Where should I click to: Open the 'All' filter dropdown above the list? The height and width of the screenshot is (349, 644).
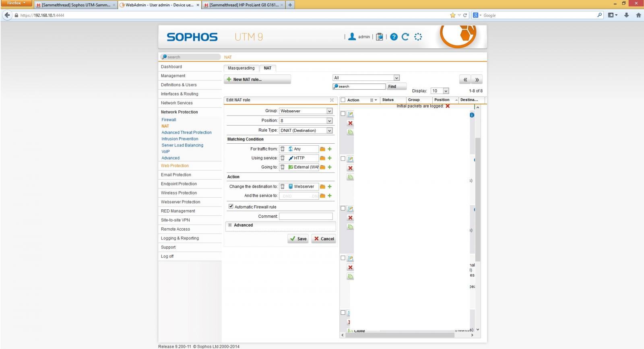pos(366,78)
